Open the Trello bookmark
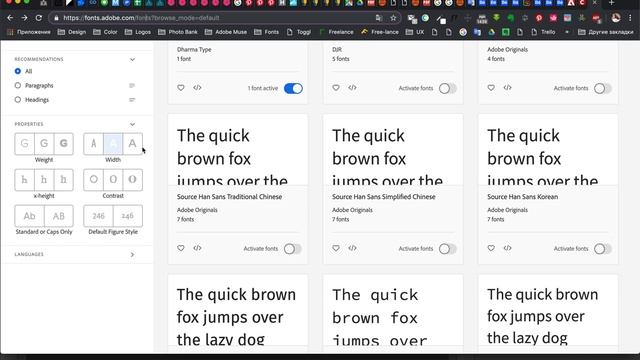This screenshot has height=360, width=640. click(544, 32)
